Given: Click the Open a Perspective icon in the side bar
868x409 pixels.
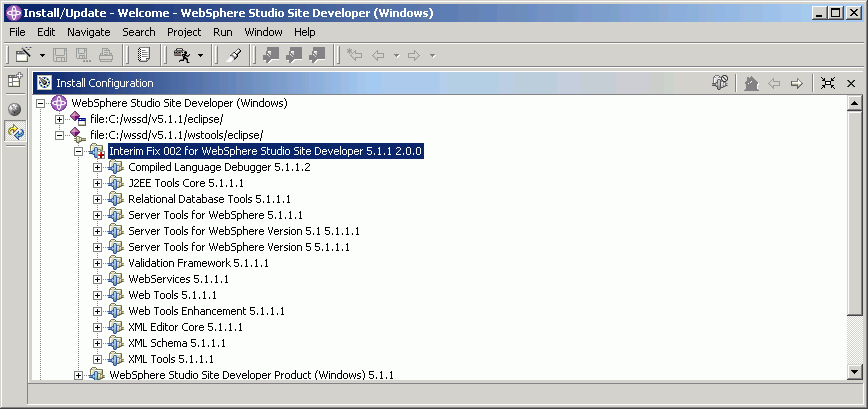Looking at the screenshot, I should point(15,81).
